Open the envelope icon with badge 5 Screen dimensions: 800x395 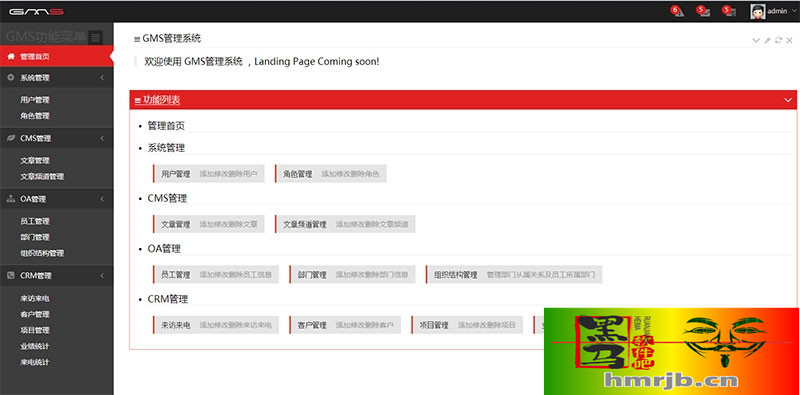pos(704,11)
